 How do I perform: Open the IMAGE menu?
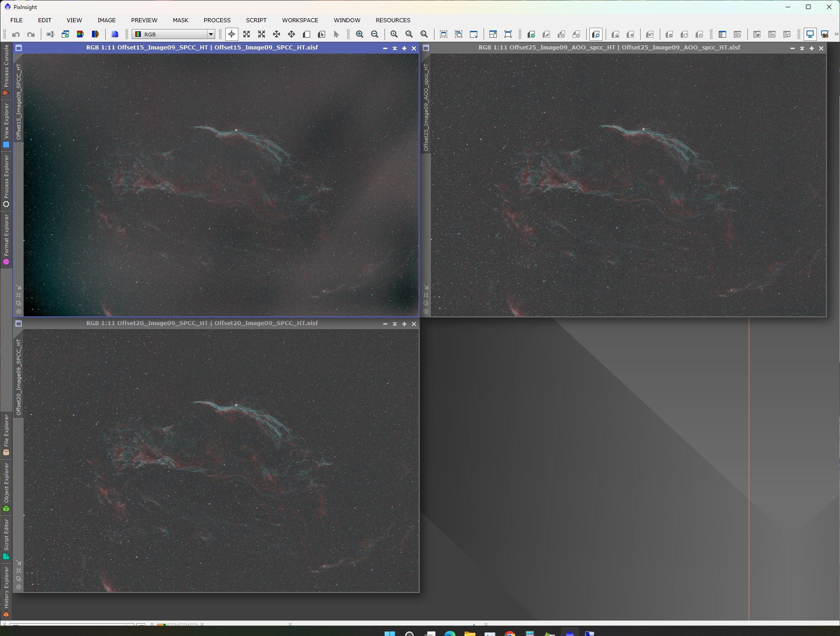pos(107,20)
